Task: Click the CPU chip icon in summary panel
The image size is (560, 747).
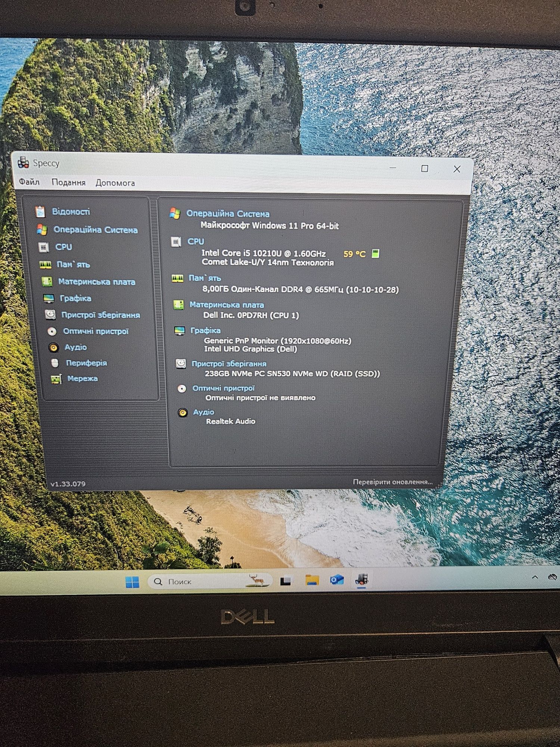Action: point(176,242)
